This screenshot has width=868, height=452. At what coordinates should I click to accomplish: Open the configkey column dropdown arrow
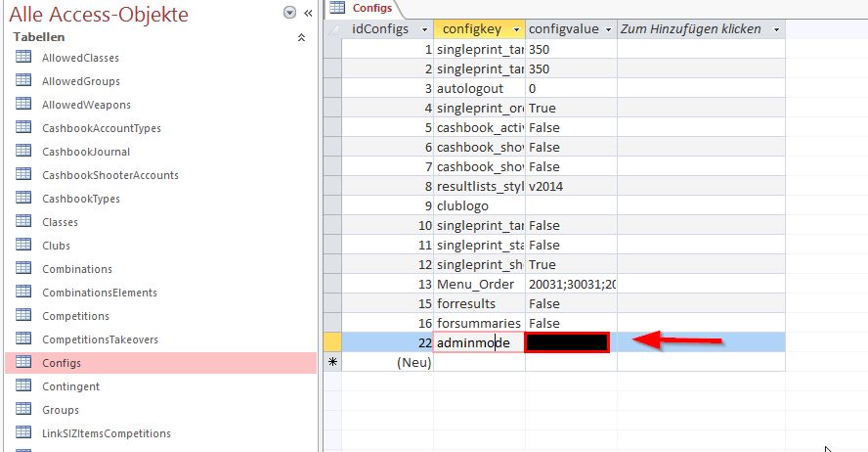[515, 29]
